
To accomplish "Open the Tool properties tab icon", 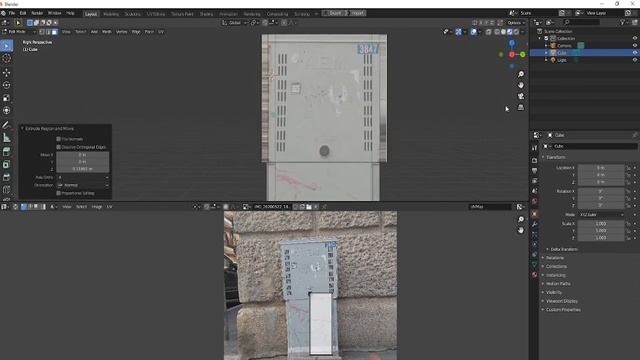I will pyautogui.click(x=535, y=148).
